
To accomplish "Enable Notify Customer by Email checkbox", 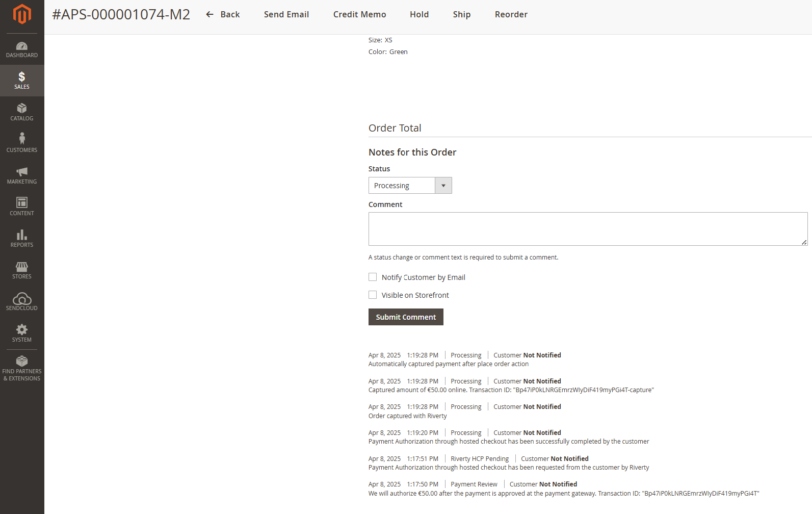I will pos(373,277).
